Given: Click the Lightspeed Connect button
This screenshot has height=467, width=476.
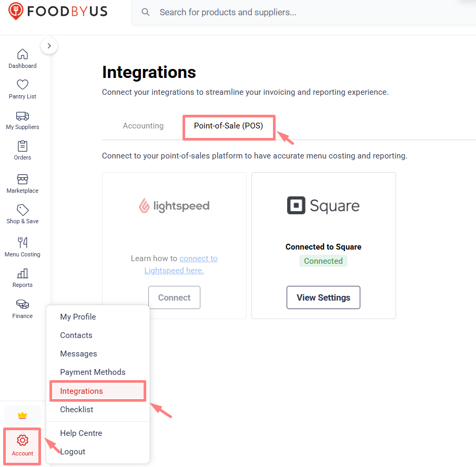Looking at the screenshot, I should [x=174, y=297].
